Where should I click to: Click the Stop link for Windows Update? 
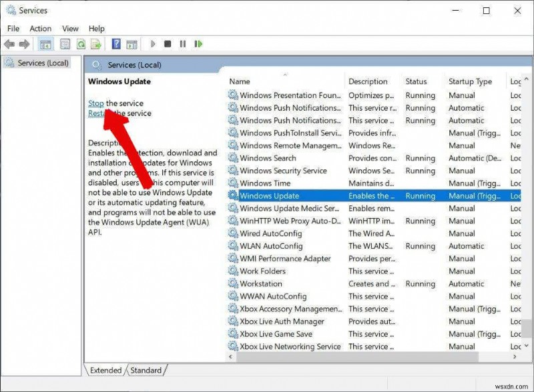point(97,104)
